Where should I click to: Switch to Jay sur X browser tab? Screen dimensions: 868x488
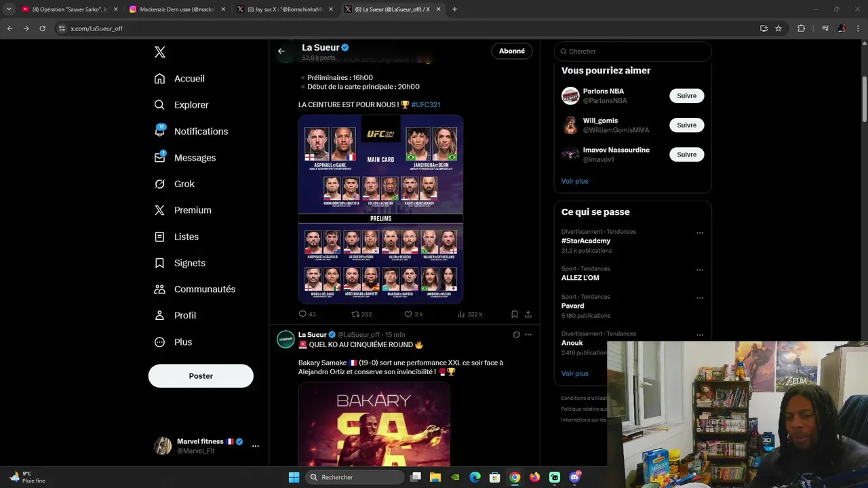tap(285, 9)
